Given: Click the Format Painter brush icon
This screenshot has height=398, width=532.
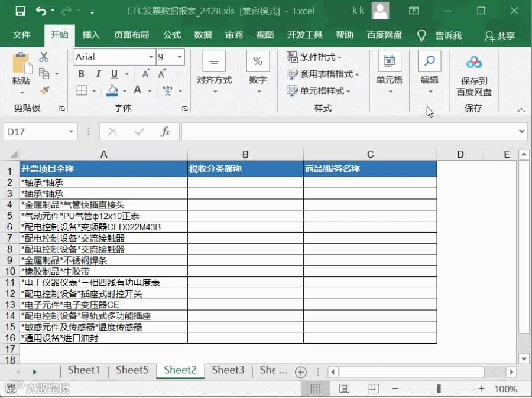Looking at the screenshot, I should [x=44, y=90].
